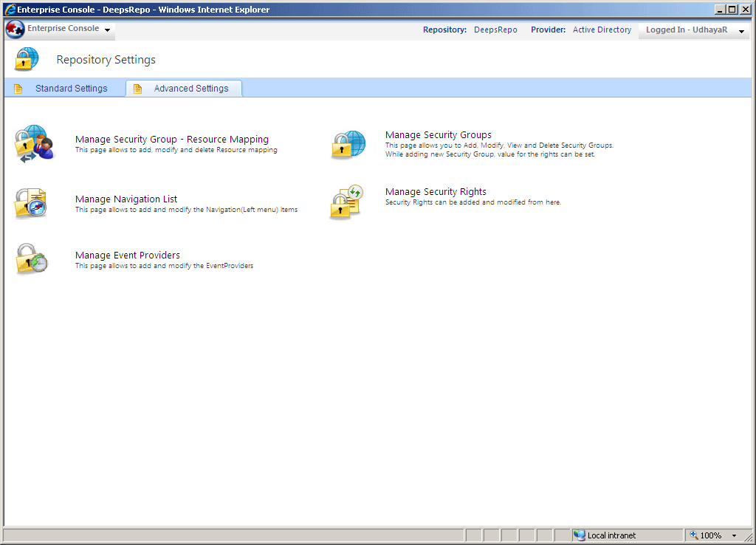Screen dimensions: 756x545
Task: Switch to the Standard Settings tab
Action: [x=71, y=89]
